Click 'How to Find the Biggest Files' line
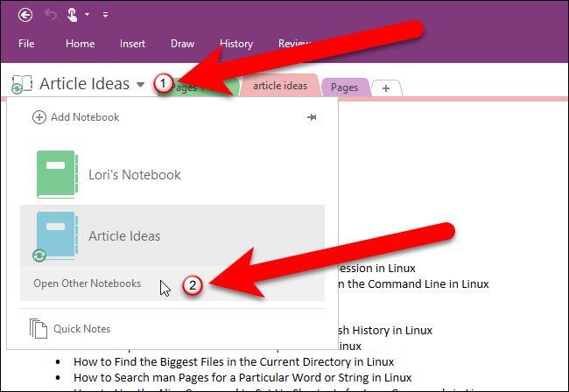Viewport: 569px width, 392px height. tap(234, 362)
